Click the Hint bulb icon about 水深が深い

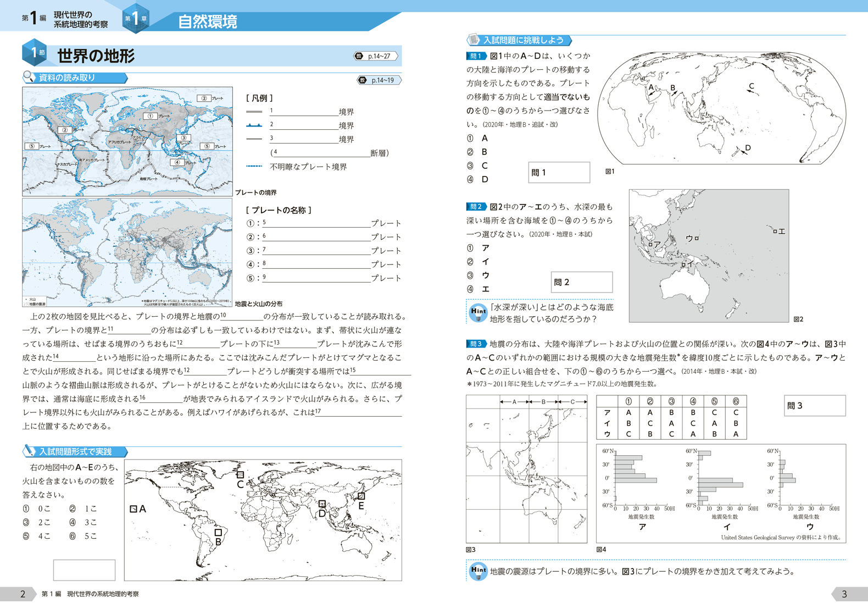(478, 313)
